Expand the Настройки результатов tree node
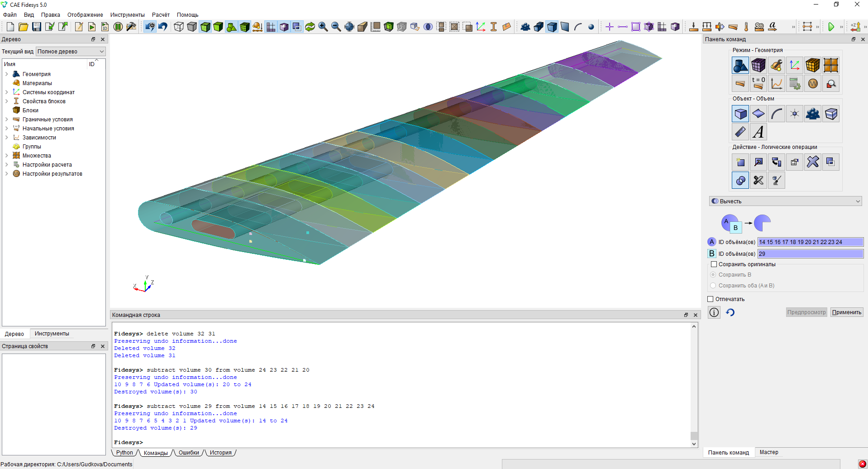Screen dimensions: 868x469 point(7,174)
